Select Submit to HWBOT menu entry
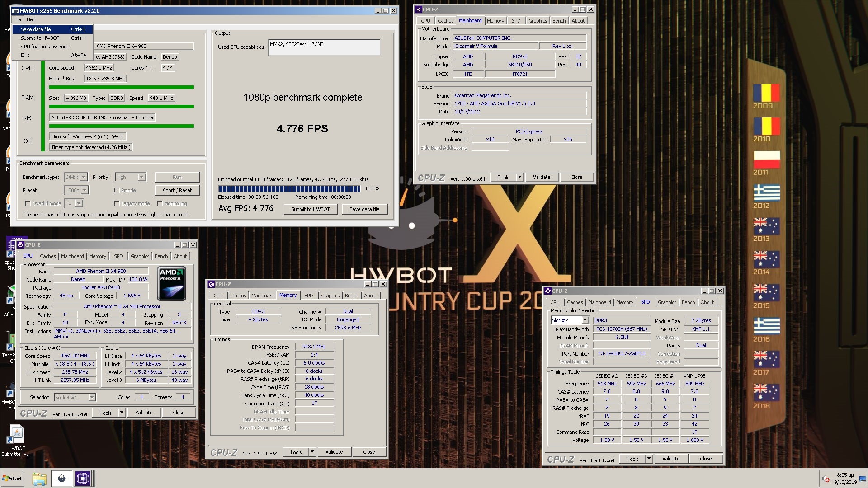 pos(53,38)
